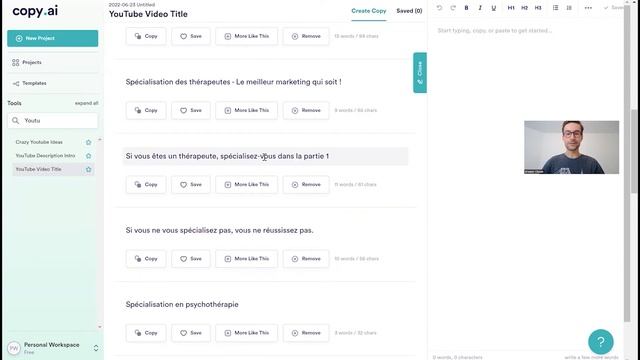Insert a numbered list
Viewport: 640px width, 360px height.
(x=569, y=8)
